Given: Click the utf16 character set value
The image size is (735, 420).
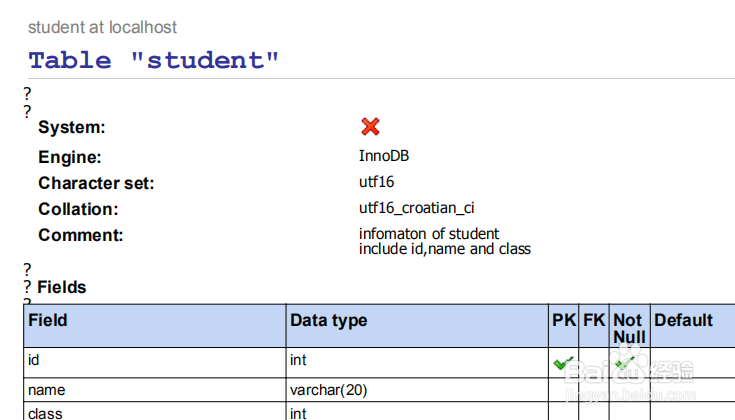Looking at the screenshot, I should pyautogui.click(x=377, y=182).
